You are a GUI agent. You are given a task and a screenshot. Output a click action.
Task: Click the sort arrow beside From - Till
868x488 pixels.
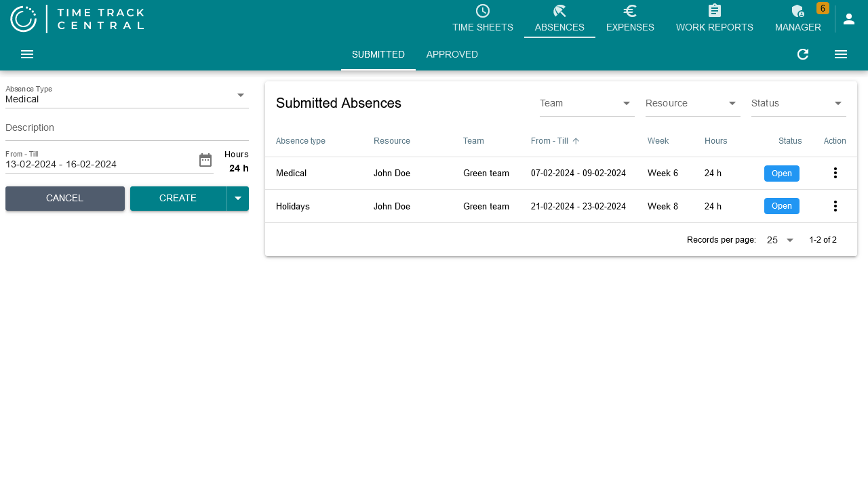576,141
